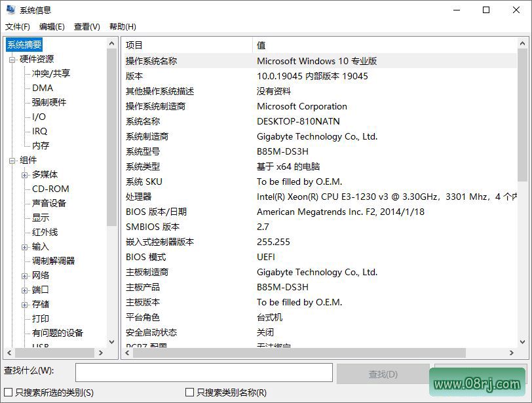Click the 查找(D) button
The width and height of the screenshot is (532, 403).
pyautogui.click(x=383, y=374)
